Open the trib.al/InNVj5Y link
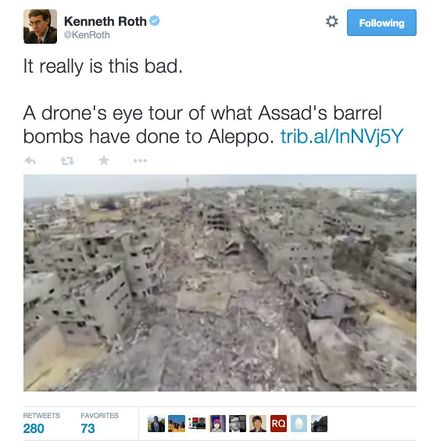 pyautogui.click(x=342, y=136)
